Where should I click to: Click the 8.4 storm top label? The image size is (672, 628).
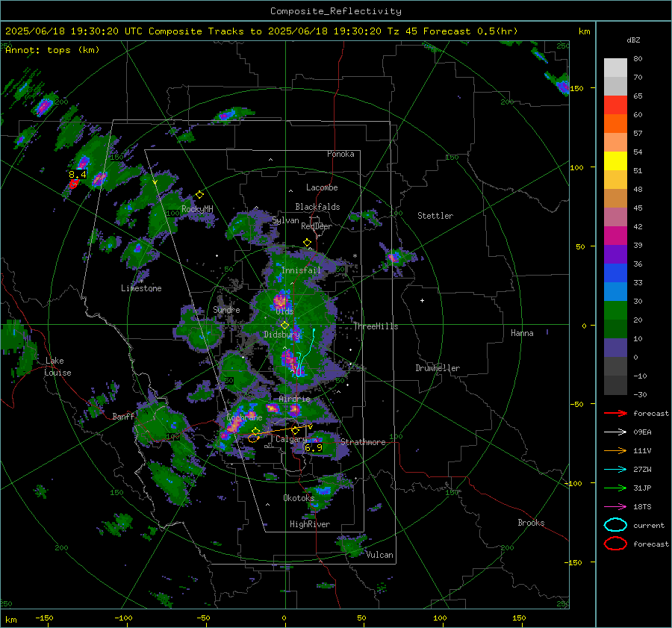click(x=78, y=175)
